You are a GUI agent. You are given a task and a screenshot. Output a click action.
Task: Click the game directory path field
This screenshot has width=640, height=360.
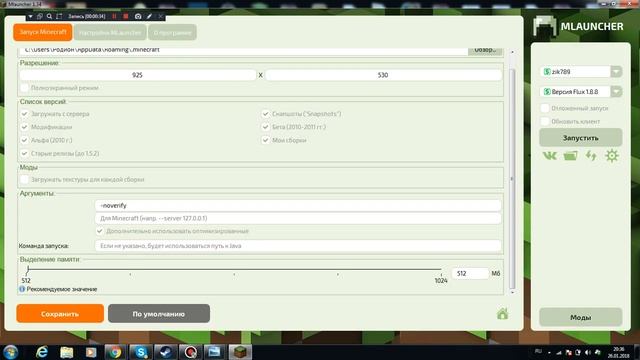(x=243, y=50)
